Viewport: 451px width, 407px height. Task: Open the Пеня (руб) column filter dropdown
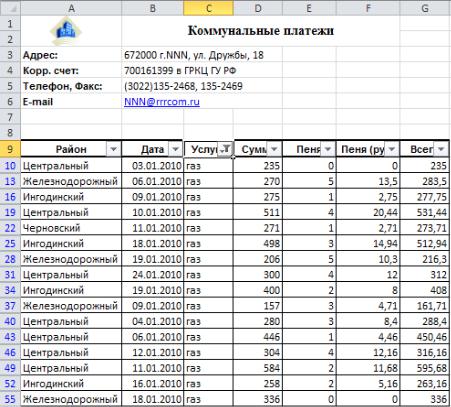[x=392, y=149]
